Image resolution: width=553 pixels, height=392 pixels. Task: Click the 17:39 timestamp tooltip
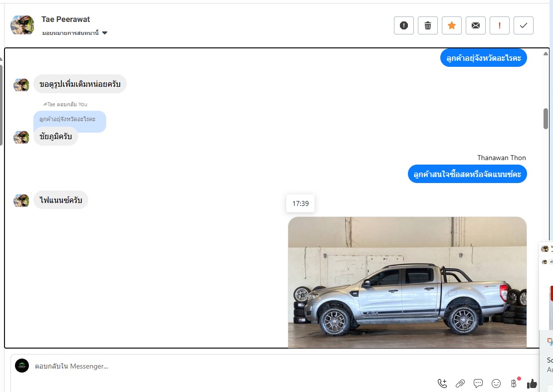click(x=301, y=203)
